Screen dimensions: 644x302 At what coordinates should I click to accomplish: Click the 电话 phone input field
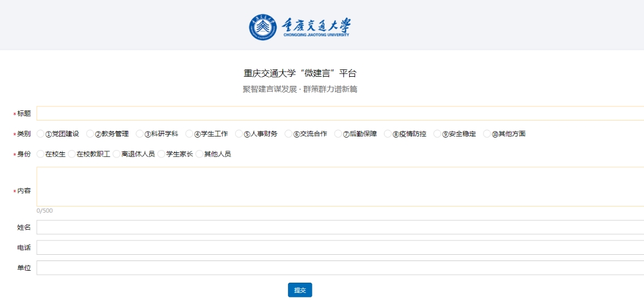point(340,247)
